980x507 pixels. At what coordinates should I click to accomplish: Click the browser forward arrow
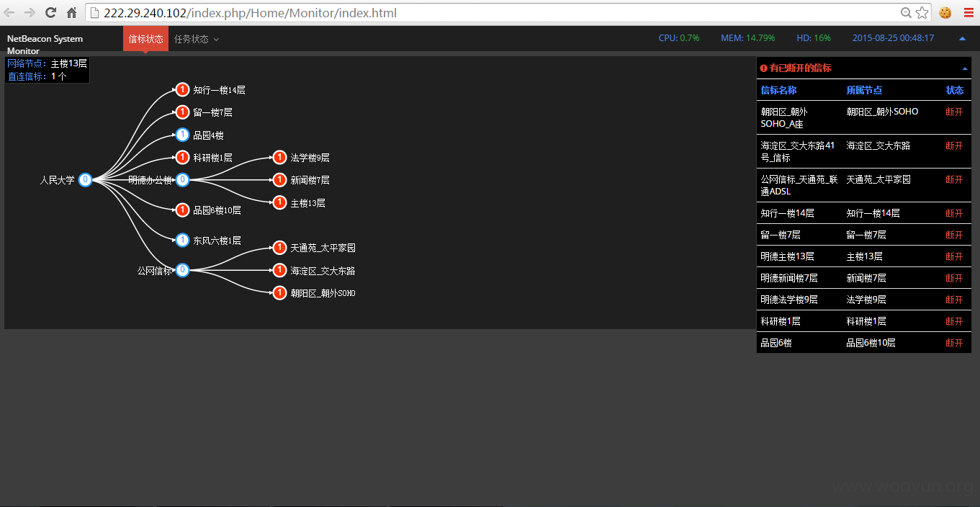tap(30, 12)
